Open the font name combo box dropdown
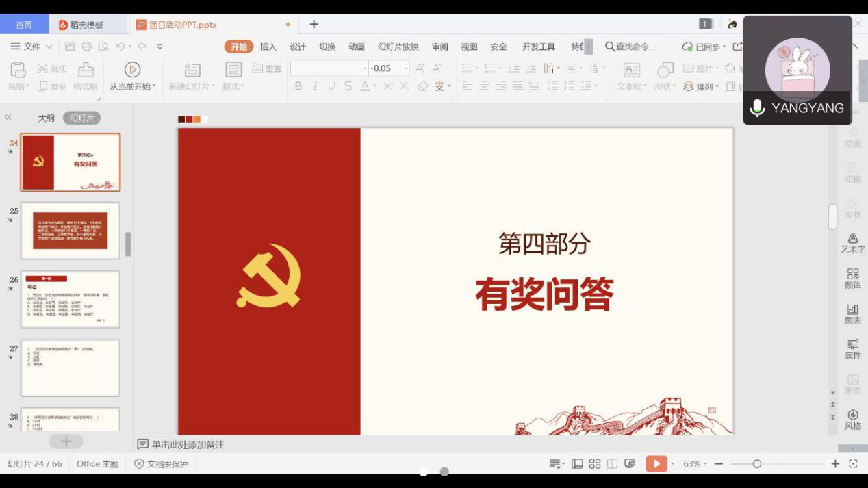868x488 pixels. (x=365, y=68)
